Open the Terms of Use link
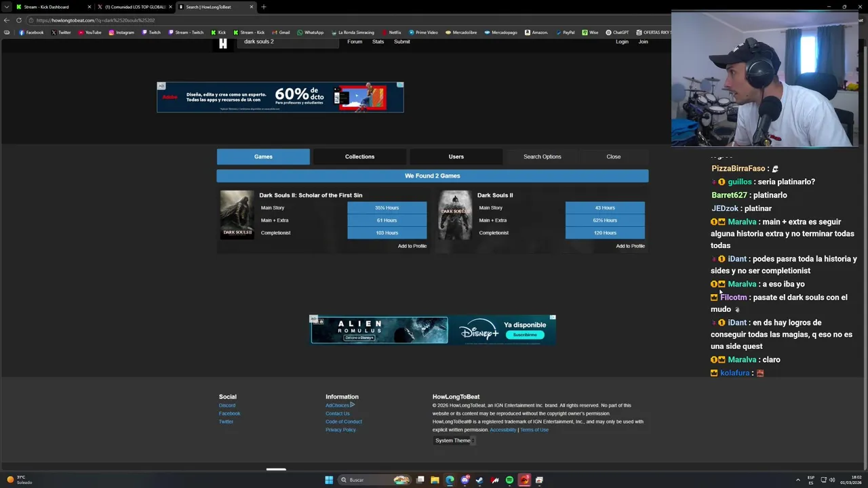This screenshot has height=488, width=868. click(534, 430)
